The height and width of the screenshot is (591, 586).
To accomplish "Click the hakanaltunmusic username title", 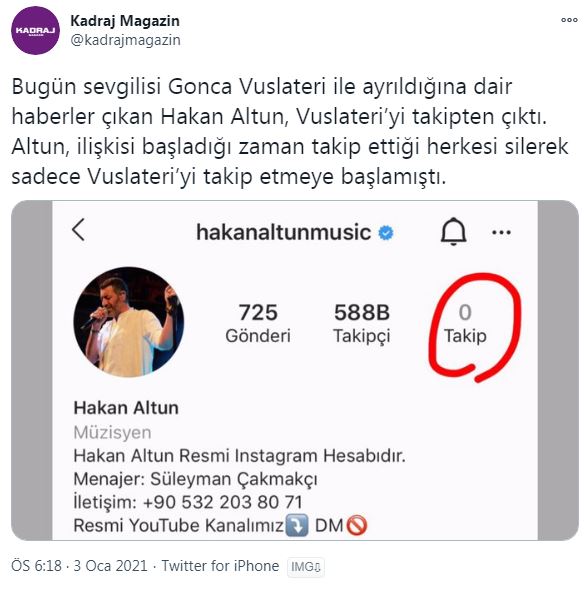I will click(284, 232).
